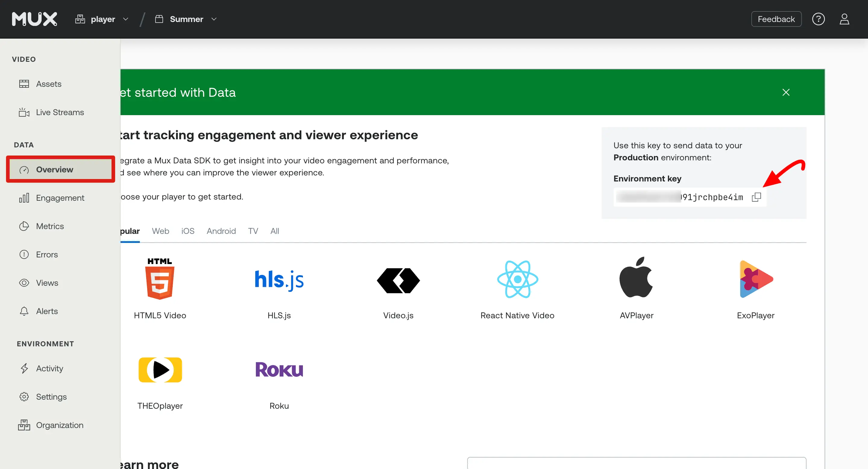Switch to the Web tab

click(160, 231)
